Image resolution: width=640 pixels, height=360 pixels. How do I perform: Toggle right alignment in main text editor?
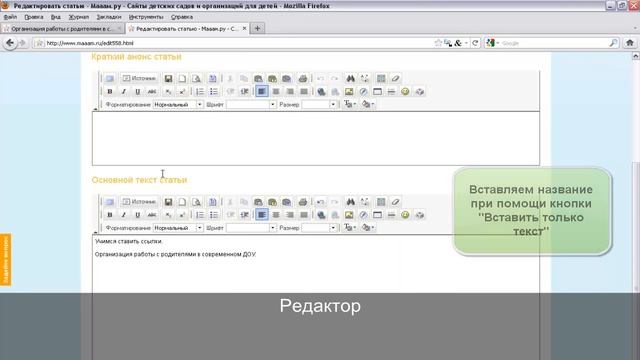[290, 215]
